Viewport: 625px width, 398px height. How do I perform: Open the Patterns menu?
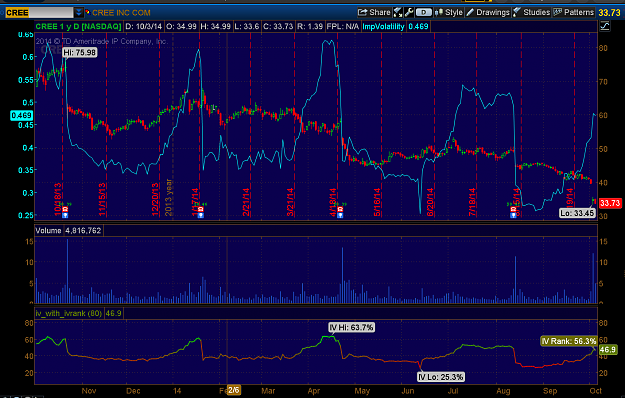coord(574,12)
